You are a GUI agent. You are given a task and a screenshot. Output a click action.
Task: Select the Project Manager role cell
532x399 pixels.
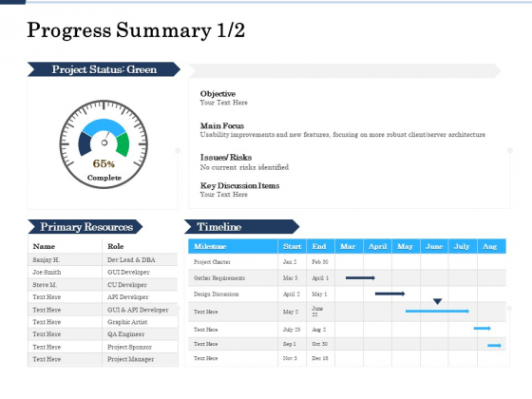pyautogui.click(x=131, y=359)
